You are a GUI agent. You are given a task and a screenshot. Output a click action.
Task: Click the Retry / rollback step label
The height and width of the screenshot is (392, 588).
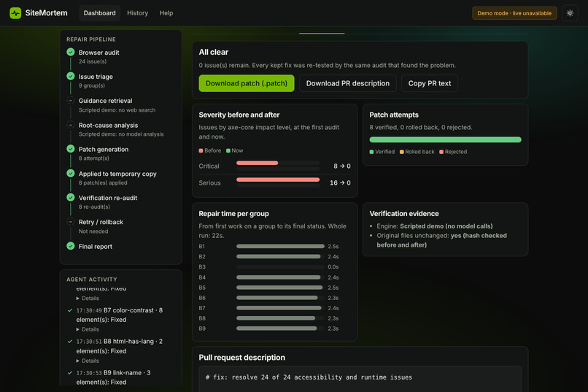point(101,222)
